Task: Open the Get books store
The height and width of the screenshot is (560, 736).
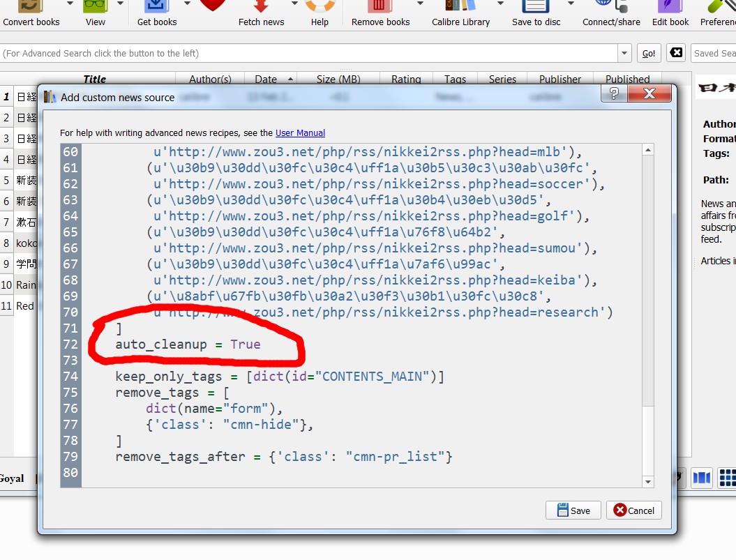Action: (x=157, y=14)
